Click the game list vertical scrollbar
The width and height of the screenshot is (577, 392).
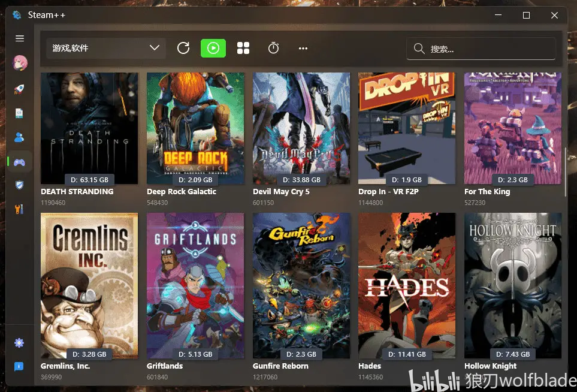[x=566, y=171]
